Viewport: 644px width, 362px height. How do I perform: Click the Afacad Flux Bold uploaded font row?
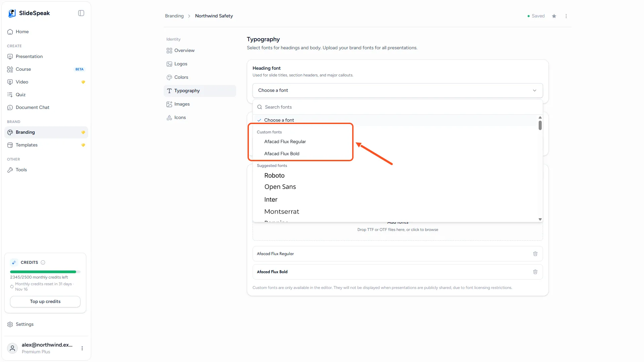coord(398,272)
